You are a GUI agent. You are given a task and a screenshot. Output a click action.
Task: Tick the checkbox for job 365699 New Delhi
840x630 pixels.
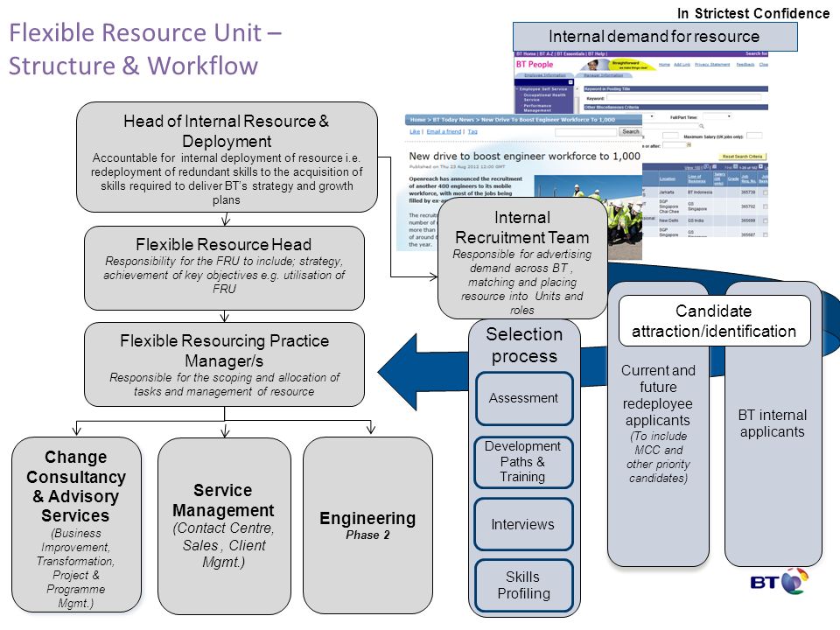[765, 220]
